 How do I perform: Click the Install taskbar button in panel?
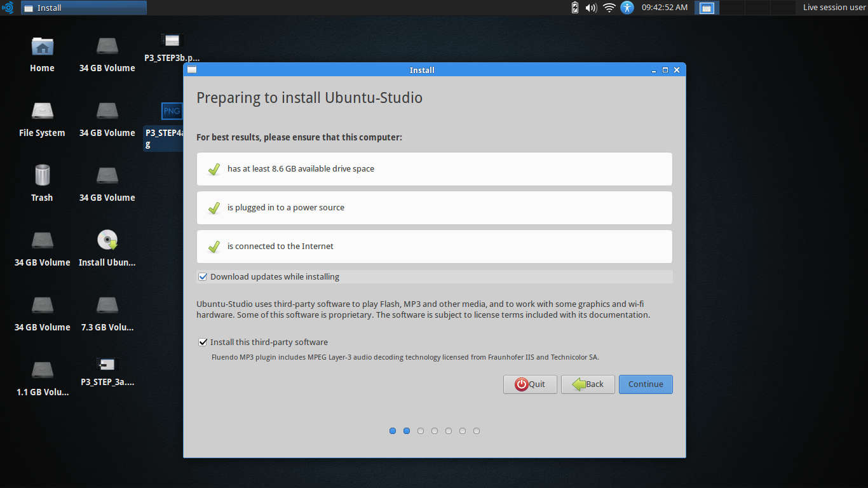tap(84, 8)
